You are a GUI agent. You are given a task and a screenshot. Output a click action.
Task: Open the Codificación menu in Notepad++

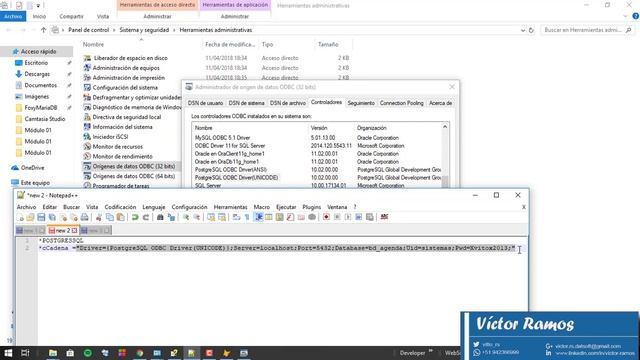click(x=120, y=207)
